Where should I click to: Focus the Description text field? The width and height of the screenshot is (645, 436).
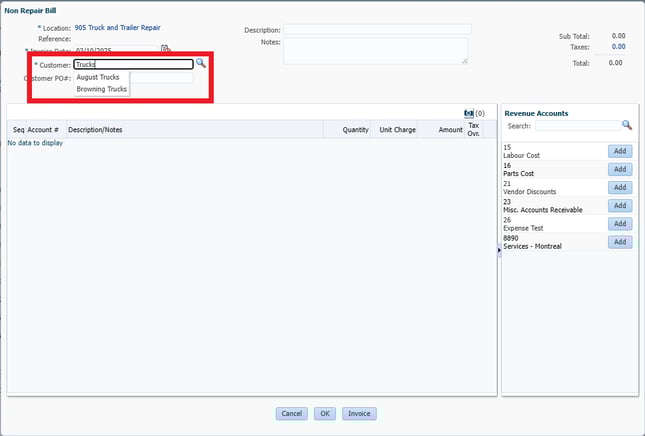tap(375, 30)
